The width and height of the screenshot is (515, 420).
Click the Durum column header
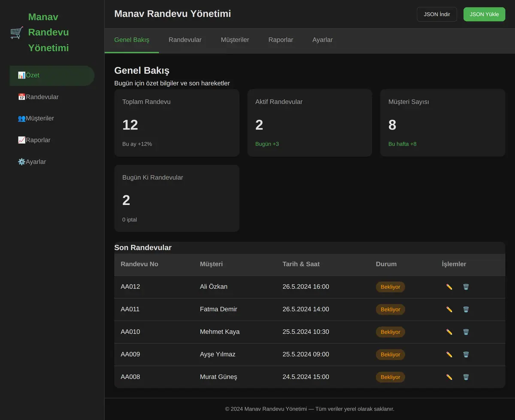point(386,264)
